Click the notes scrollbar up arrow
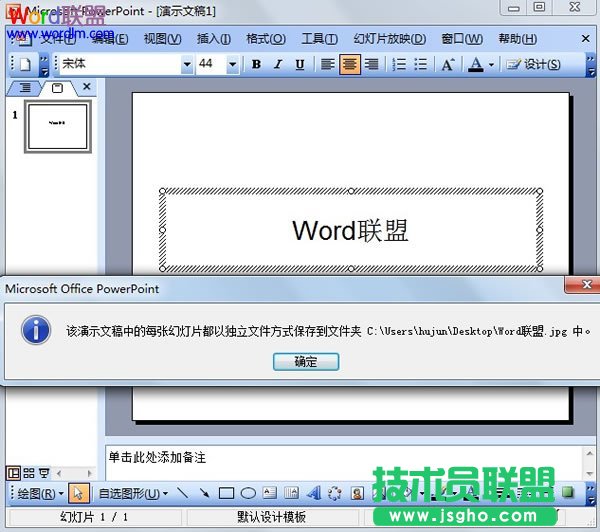Screen dimensions: 600x532 coord(590,454)
